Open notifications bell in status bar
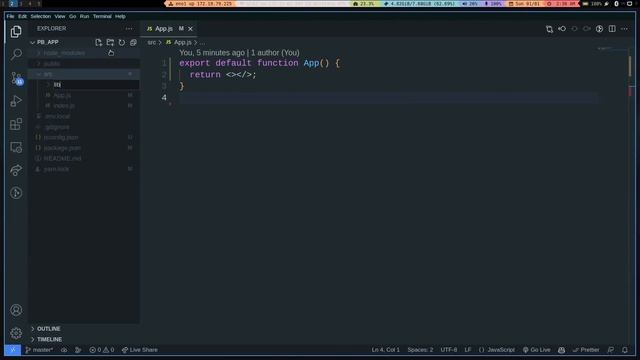640x360 pixels. click(625, 350)
